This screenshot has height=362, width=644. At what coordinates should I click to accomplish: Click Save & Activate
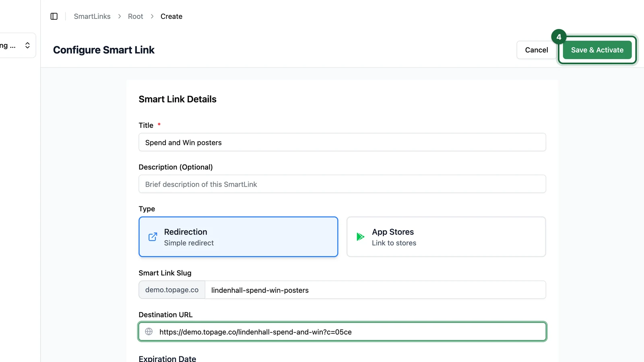click(x=597, y=50)
